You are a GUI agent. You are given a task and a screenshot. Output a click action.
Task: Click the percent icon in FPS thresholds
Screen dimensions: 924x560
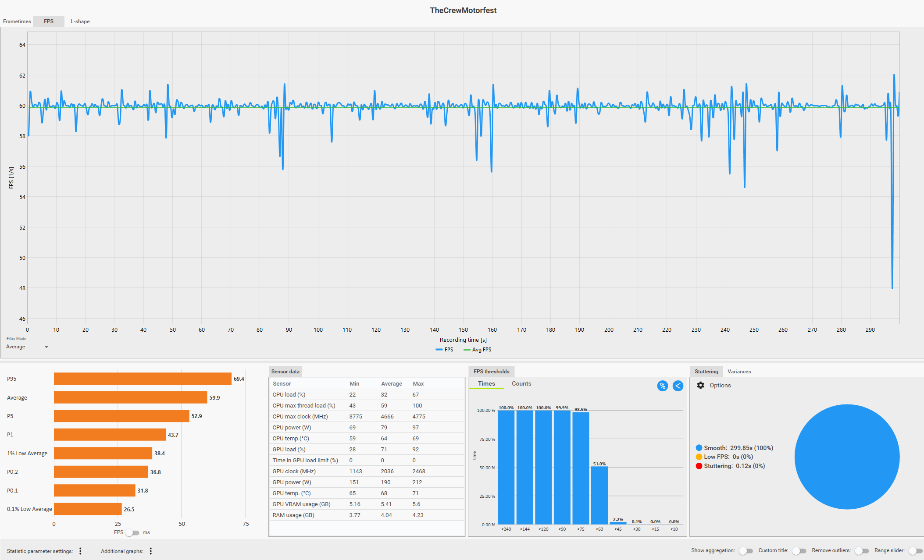[662, 386]
